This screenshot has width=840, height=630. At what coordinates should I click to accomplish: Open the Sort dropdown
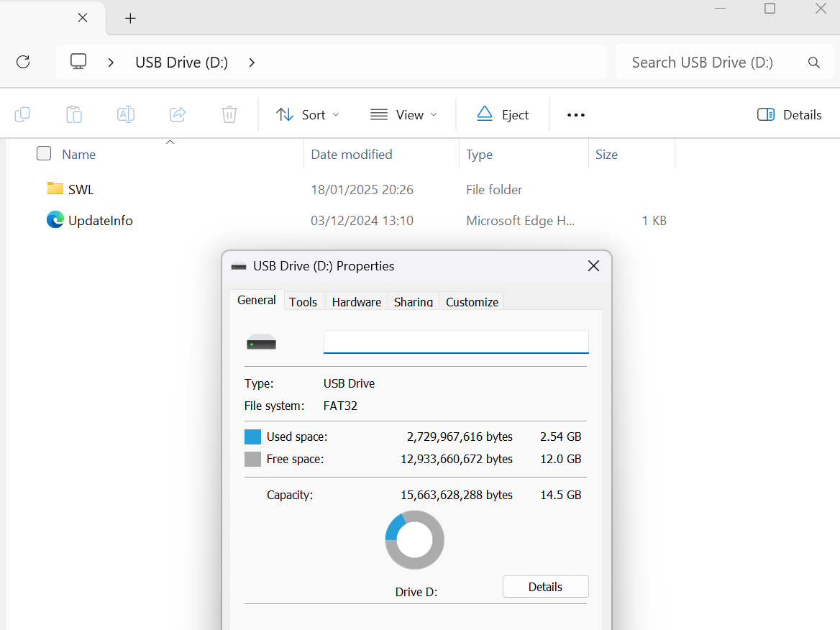(308, 114)
